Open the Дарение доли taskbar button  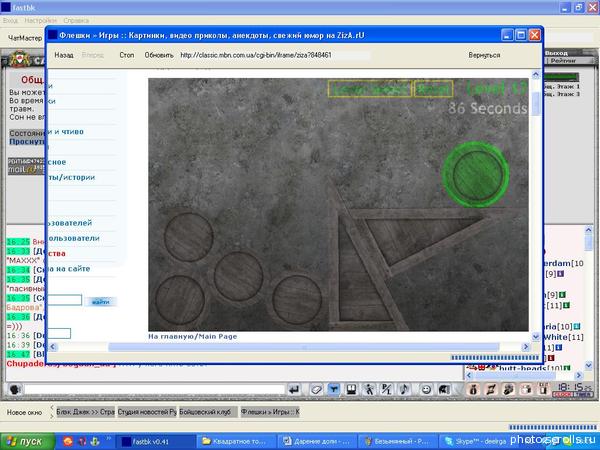[317, 442]
